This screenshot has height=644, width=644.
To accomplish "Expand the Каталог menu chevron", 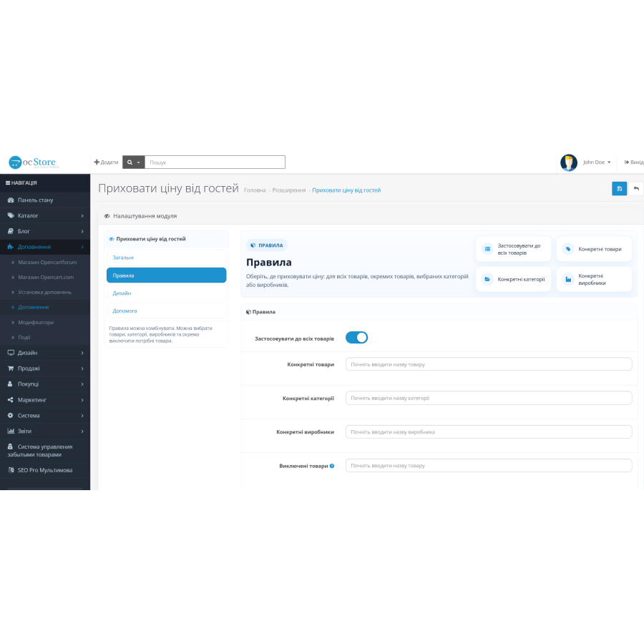I will point(82,215).
